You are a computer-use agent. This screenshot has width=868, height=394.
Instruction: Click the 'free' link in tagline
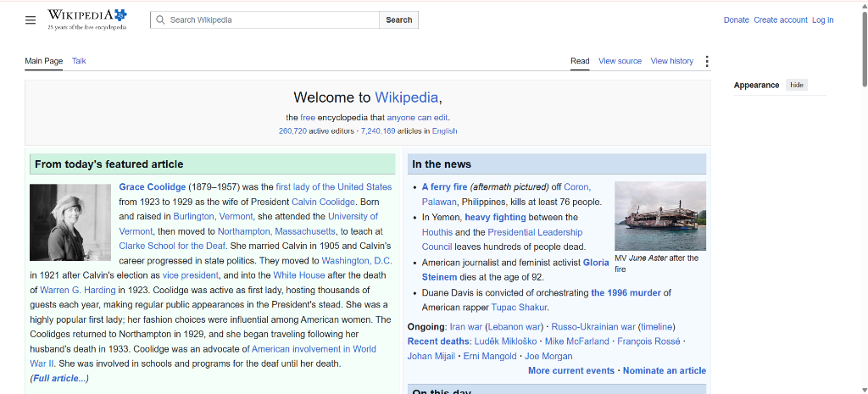click(x=307, y=117)
